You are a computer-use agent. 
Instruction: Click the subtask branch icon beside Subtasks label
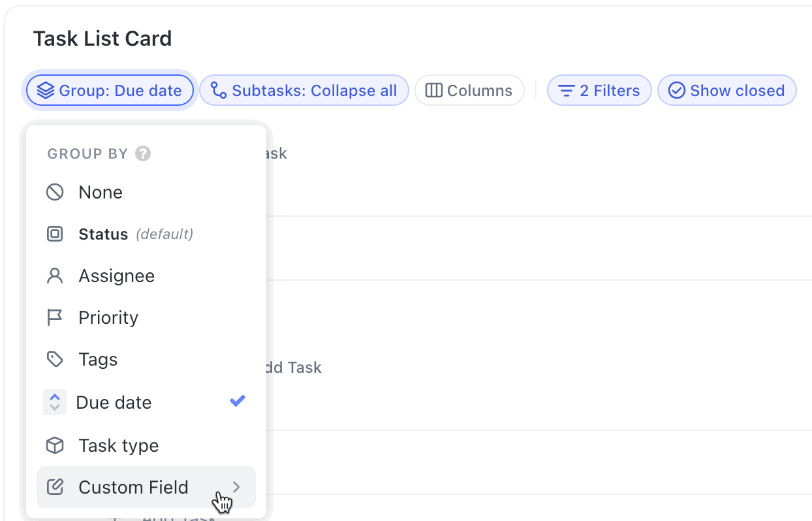pos(219,90)
